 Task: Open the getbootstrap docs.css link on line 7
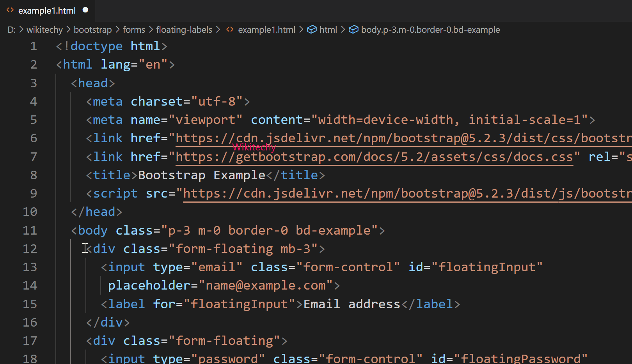(371, 156)
